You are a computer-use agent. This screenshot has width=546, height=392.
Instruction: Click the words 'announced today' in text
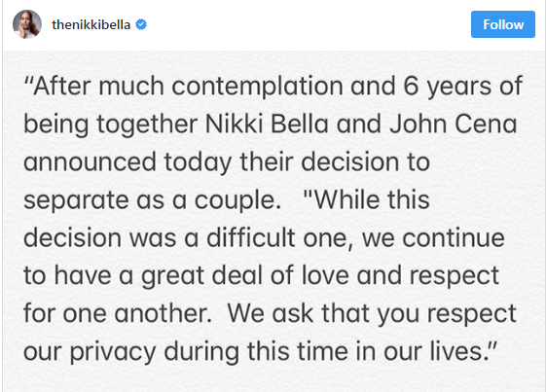pos(127,162)
